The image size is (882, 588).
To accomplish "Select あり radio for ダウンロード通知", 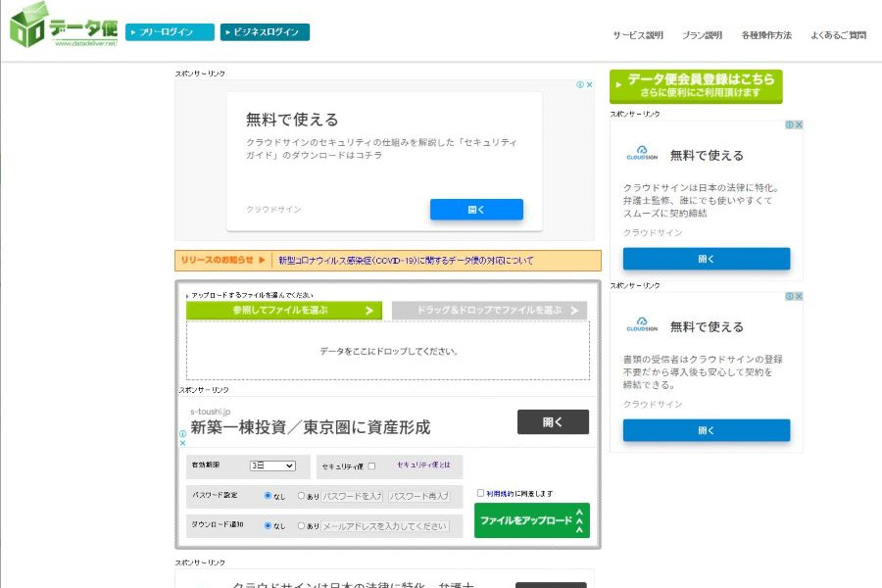I will click(x=301, y=525).
